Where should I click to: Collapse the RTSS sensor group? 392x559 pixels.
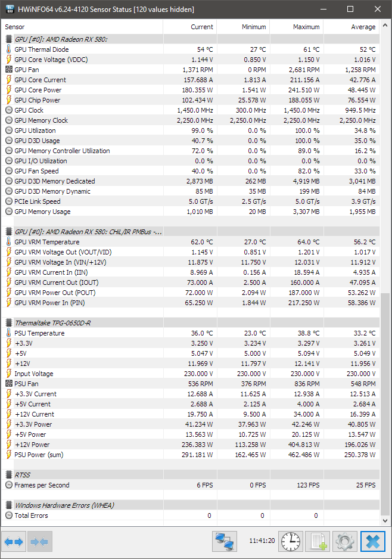pyautogui.click(x=9, y=475)
